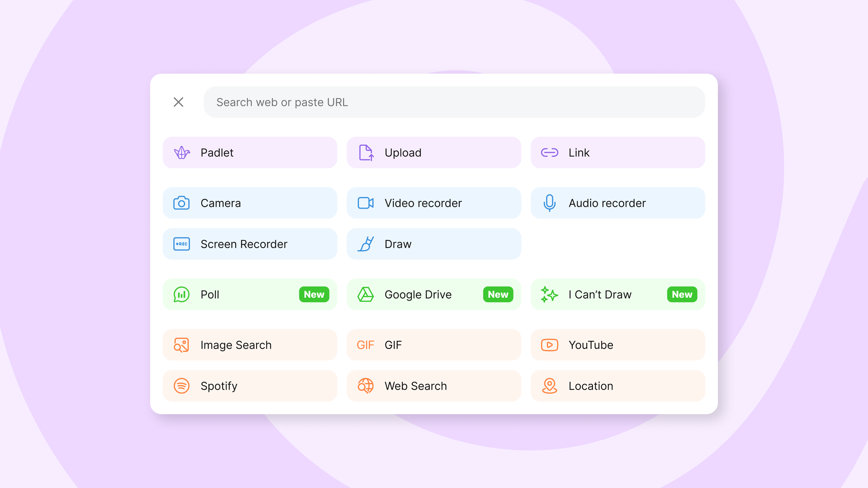Open the Spotify icon
Image resolution: width=868 pixels, height=488 pixels.
click(181, 386)
